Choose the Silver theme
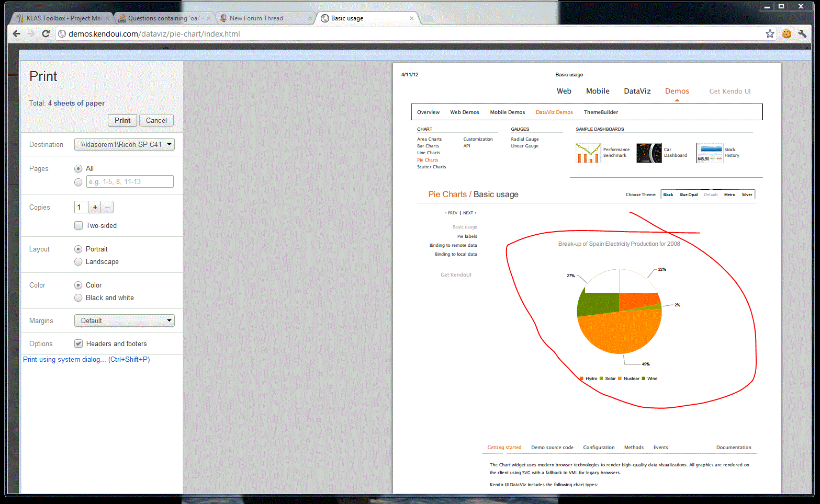Screen dimensions: 820x504 (x=747, y=194)
